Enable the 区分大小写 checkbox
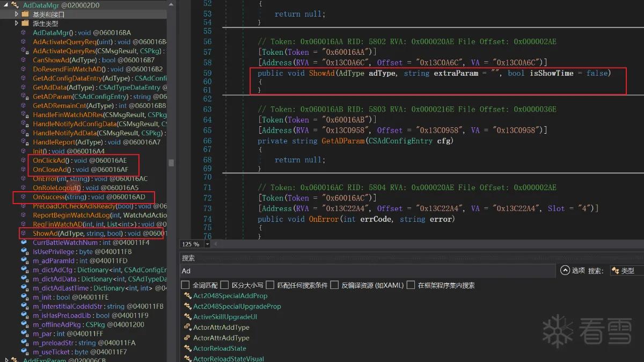The height and width of the screenshot is (362, 644). coord(225,285)
